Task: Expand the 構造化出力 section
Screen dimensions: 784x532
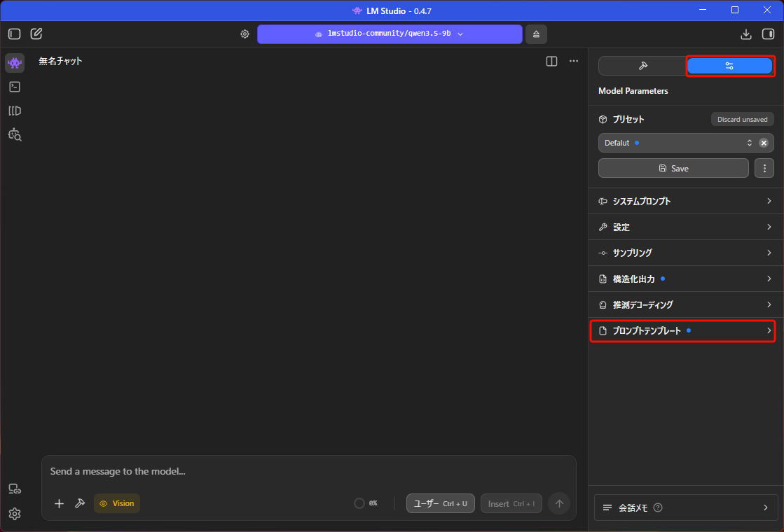Action: click(685, 279)
